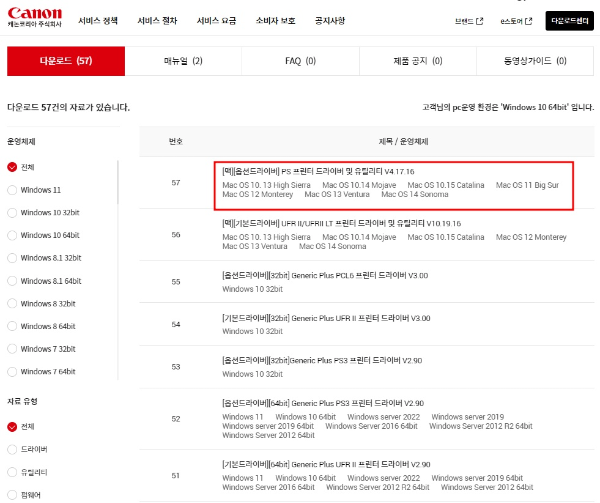Click the 운영체제 filter heading
The image size is (600, 503).
click(21, 142)
